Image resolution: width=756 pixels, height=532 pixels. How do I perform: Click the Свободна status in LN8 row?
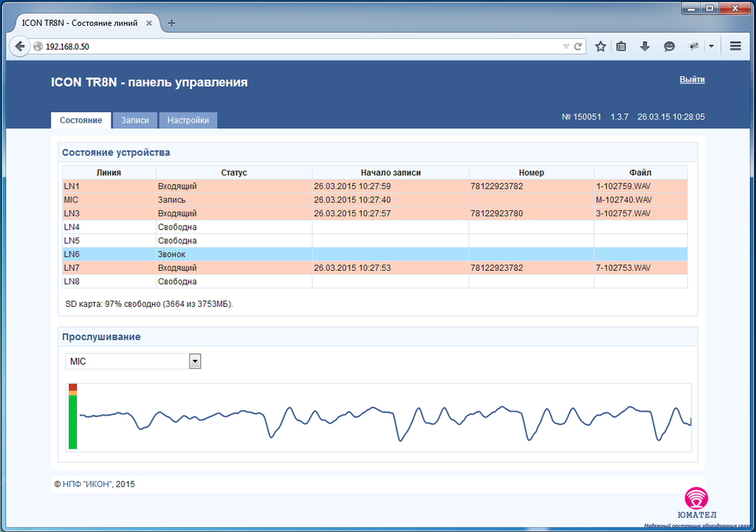[177, 281]
